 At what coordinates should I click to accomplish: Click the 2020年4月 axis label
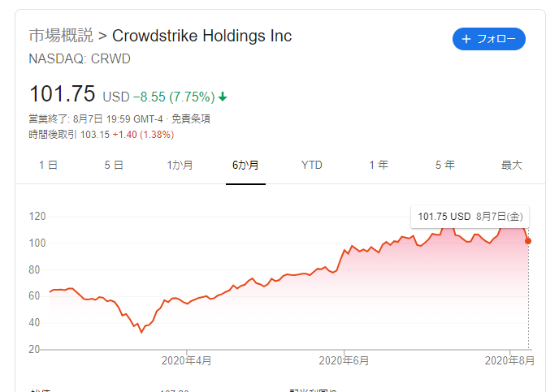186,360
